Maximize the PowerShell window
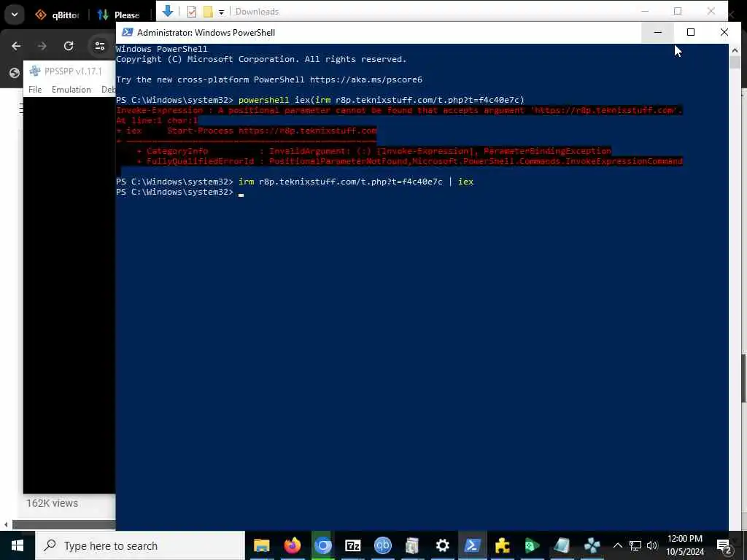The image size is (747, 560). pos(691,32)
